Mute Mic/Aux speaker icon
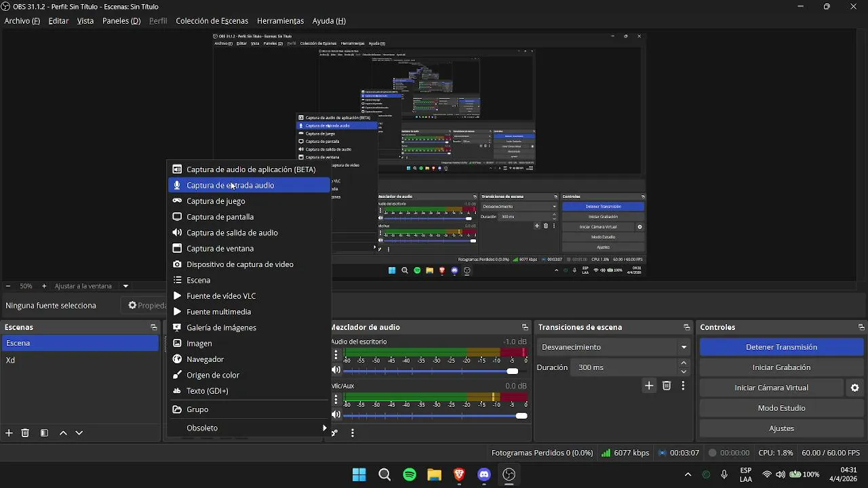The image size is (868, 488). (x=336, y=415)
